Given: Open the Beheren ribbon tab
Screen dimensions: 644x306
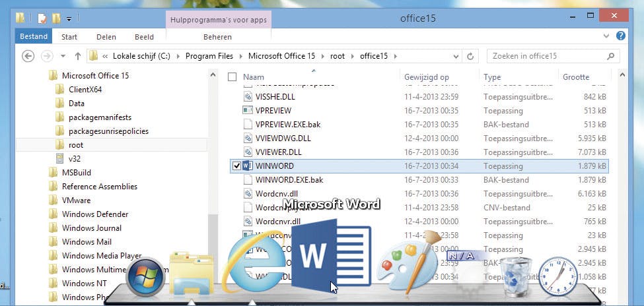Looking at the screenshot, I should tap(218, 37).
